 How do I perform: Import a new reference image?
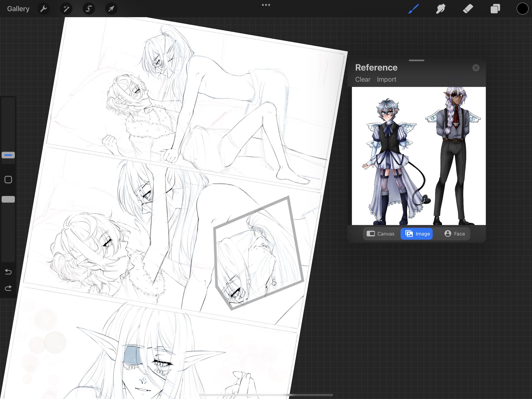(x=386, y=79)
